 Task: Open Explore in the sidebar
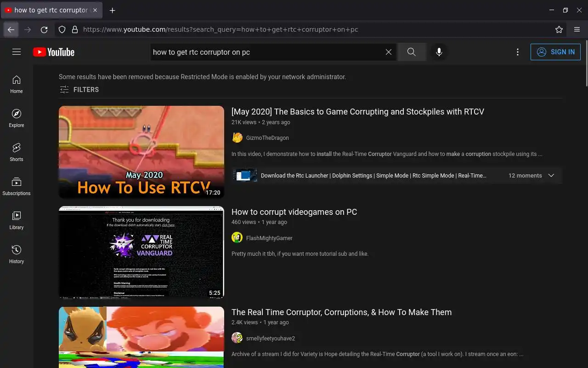pyautogui.click(x=17, y=118)
